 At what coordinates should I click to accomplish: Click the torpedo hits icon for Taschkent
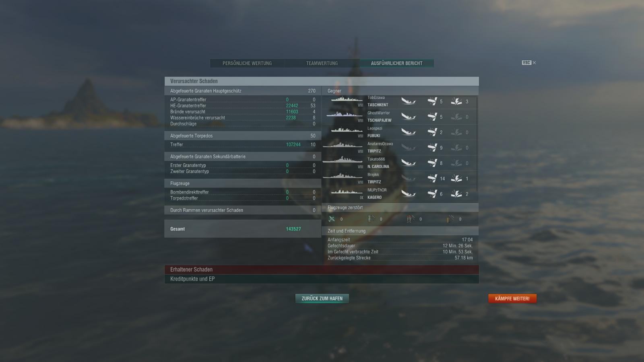click(x=456, y=101)
